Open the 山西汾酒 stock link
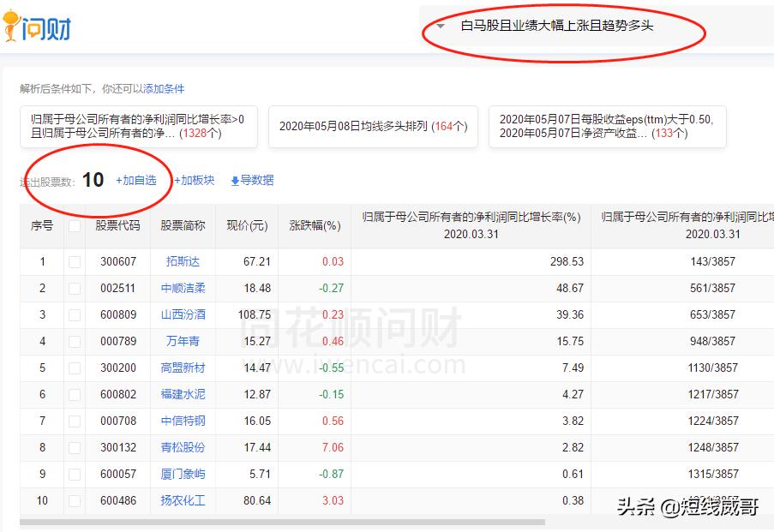The height and width of the screenshot is (532, 774). coord(182,314)
